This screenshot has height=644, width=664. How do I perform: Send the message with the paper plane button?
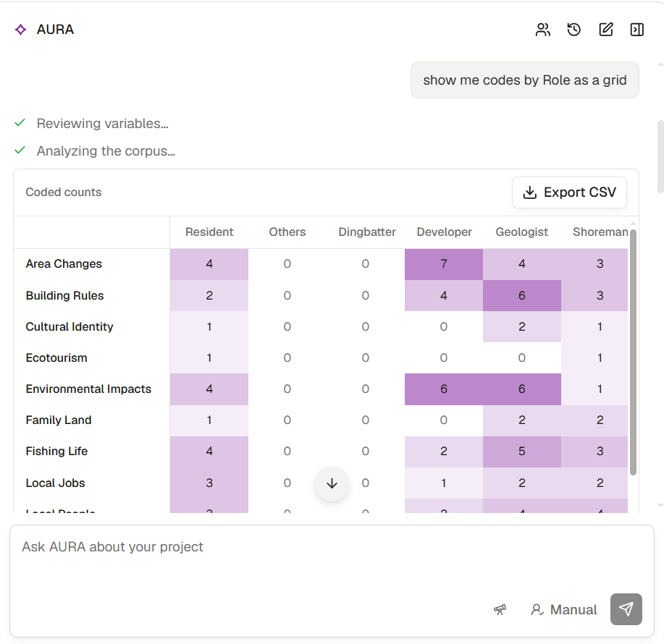[626, 609]
